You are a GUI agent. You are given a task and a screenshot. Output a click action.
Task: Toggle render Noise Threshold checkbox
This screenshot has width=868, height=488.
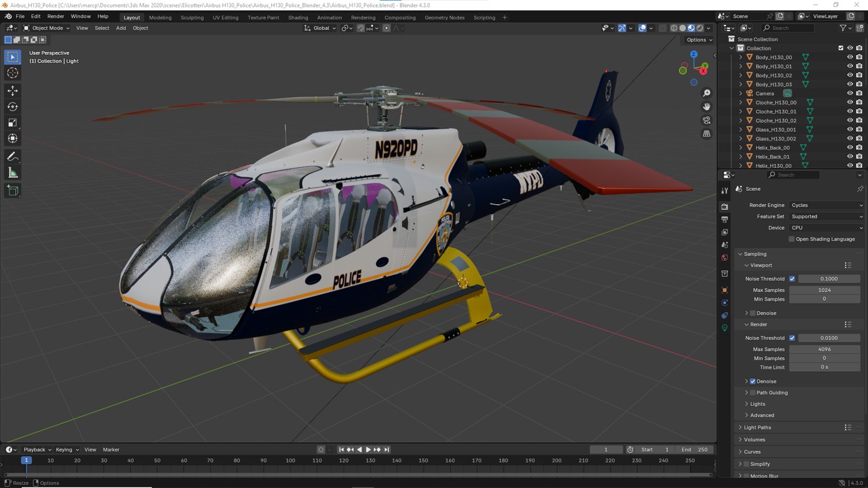click(792, 338)
